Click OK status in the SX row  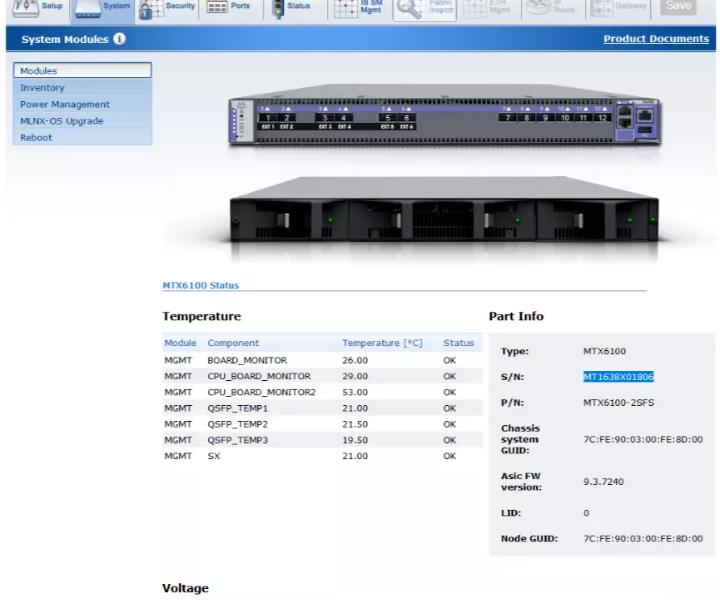point(450,456)
